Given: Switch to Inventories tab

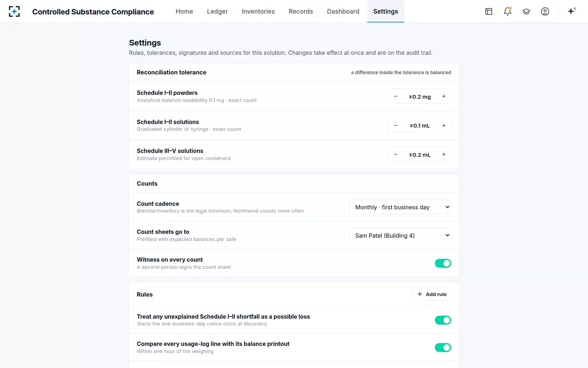Looking at the screenshot, I should pyautogui.click(x=258, y=11).
